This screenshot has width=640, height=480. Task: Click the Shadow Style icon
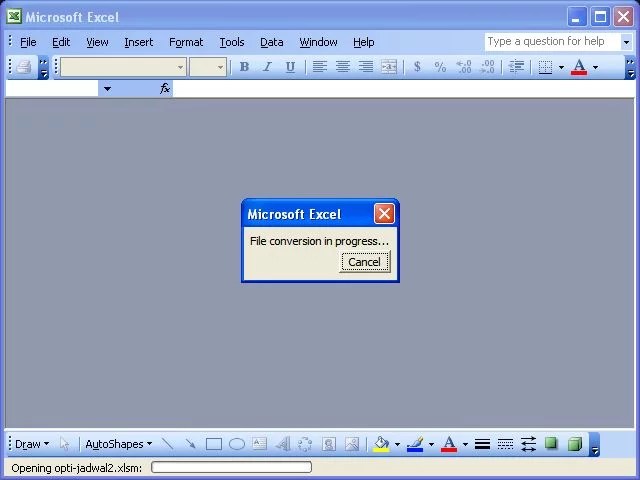(551, 444)
